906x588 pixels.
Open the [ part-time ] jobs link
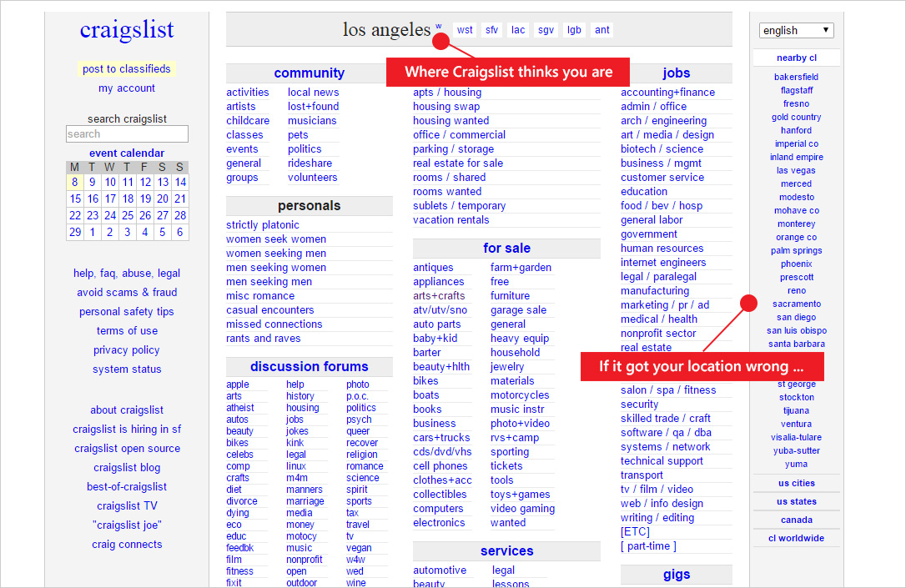click(648, 546)
